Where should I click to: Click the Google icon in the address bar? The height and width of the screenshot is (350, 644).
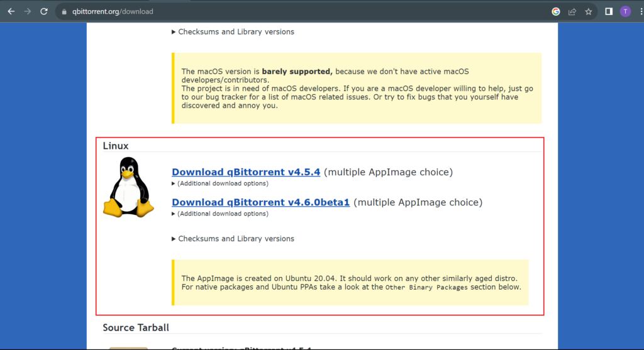click(556, 11)
